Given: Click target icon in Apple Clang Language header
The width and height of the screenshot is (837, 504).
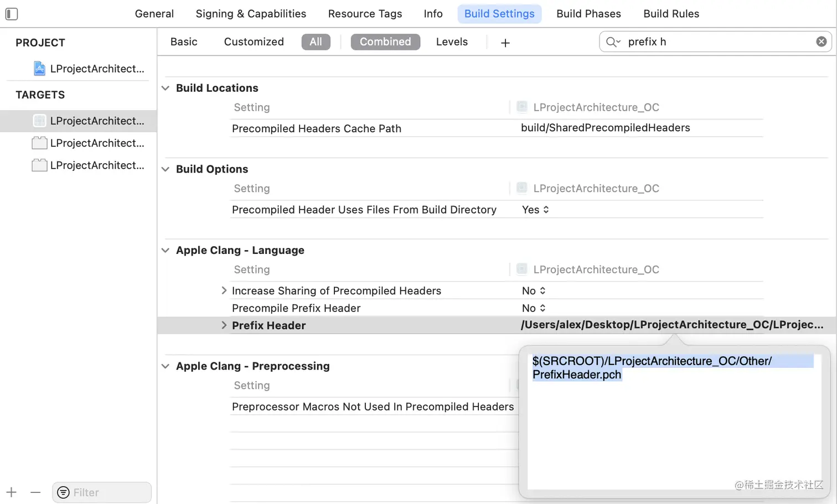Looking at the screenshot, I should point(522,269).
